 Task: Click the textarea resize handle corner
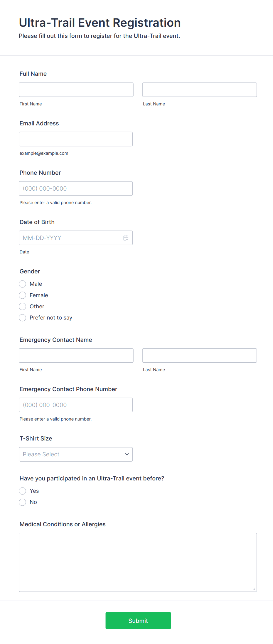click(254, 589)
